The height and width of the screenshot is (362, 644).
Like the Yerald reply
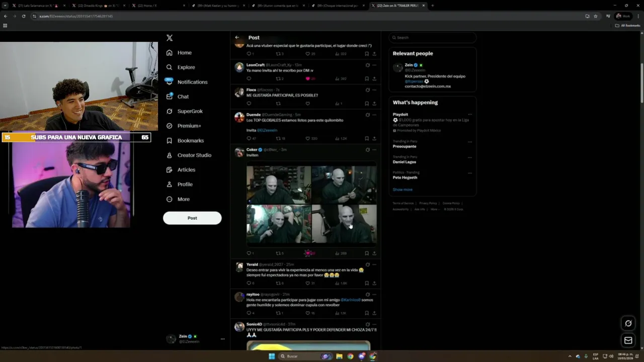[308, 283]
